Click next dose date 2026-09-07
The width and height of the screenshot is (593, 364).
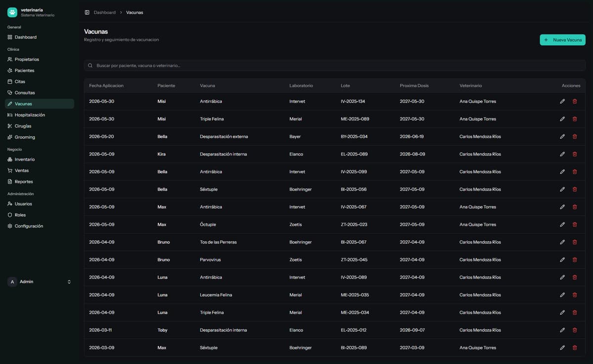(x=412, y=330)
